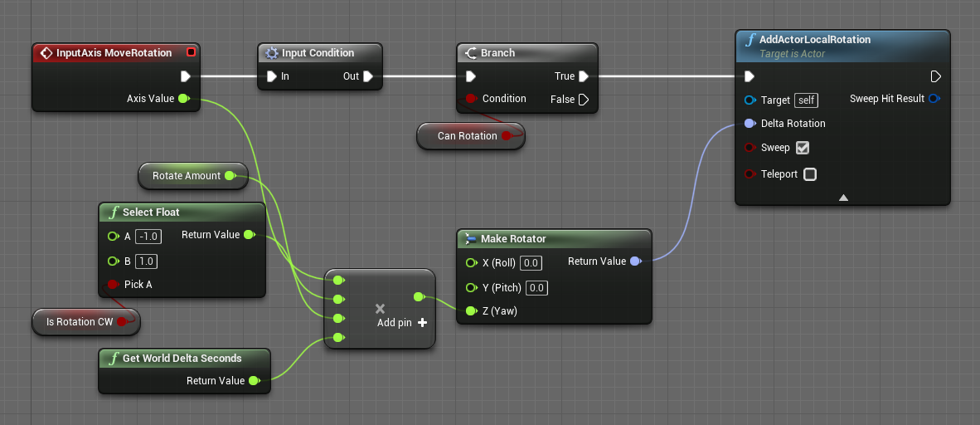Click the Make Rotator header icon
The height and width of the screenshot is (425, 980).
coord(471,238)
